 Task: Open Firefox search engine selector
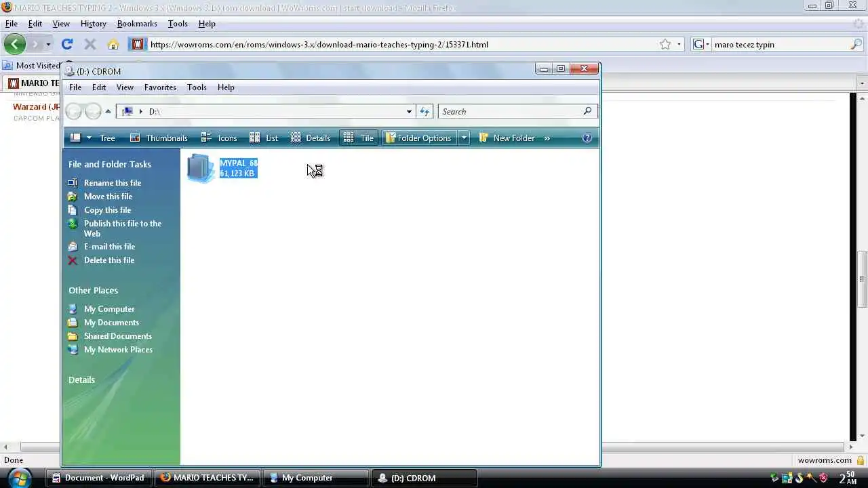701,44
